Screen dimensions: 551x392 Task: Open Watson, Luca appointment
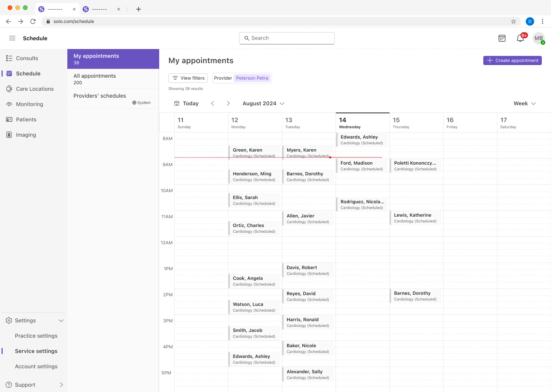(254, 306)
